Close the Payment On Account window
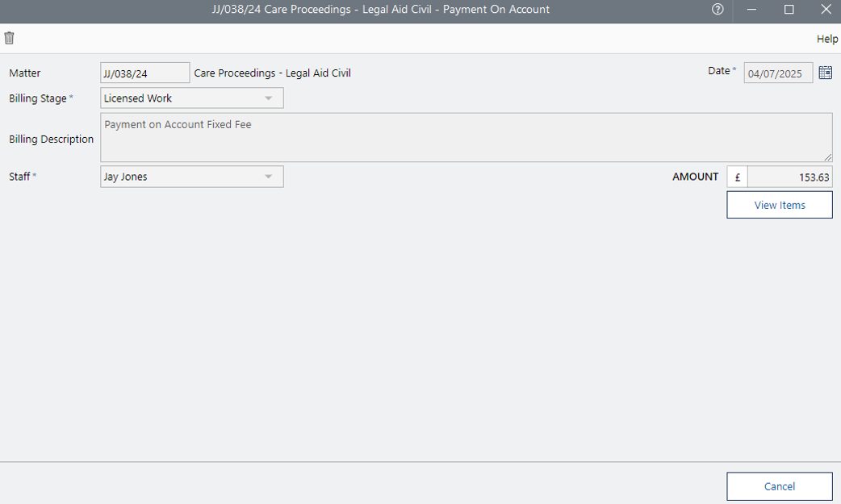This screenshot has height=504, width=841. (x=825, y=10)
